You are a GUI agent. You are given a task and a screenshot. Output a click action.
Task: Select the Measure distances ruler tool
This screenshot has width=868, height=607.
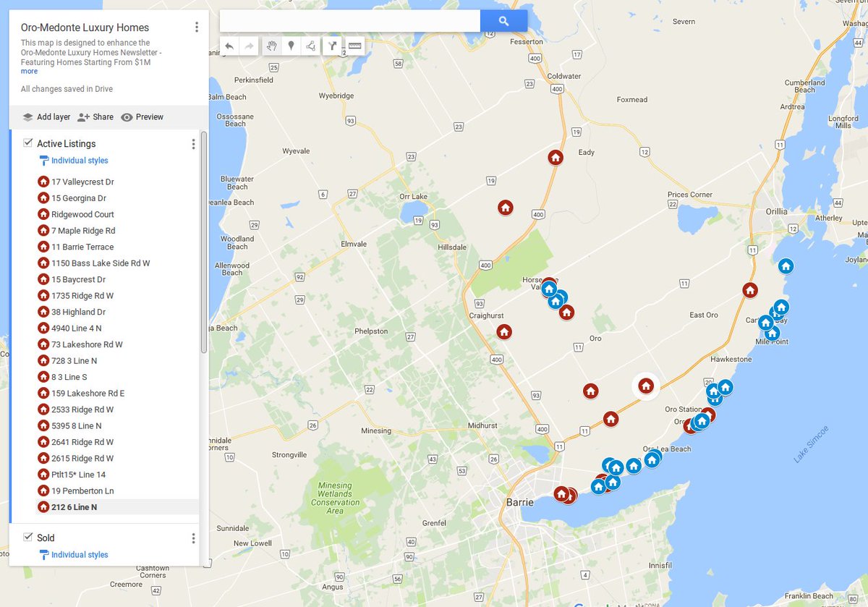(x=354, y=46)
